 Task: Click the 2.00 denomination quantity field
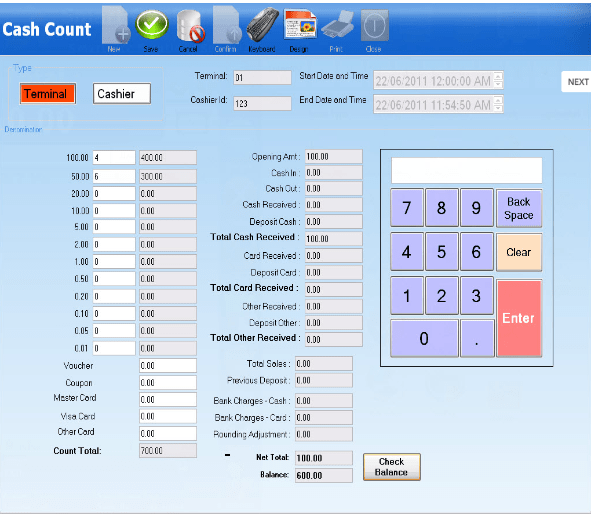(x=114, y=244)
